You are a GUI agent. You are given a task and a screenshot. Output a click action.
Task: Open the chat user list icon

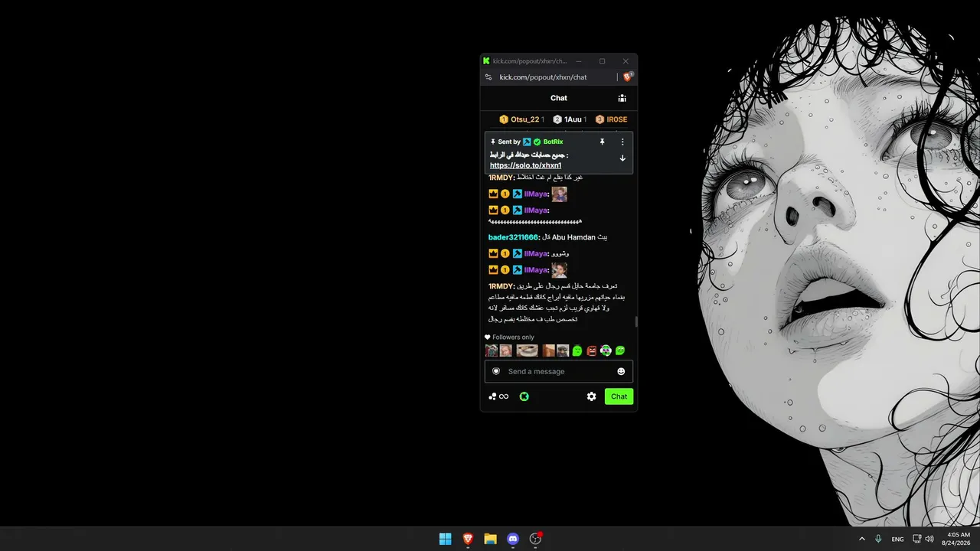coord(622,98)
